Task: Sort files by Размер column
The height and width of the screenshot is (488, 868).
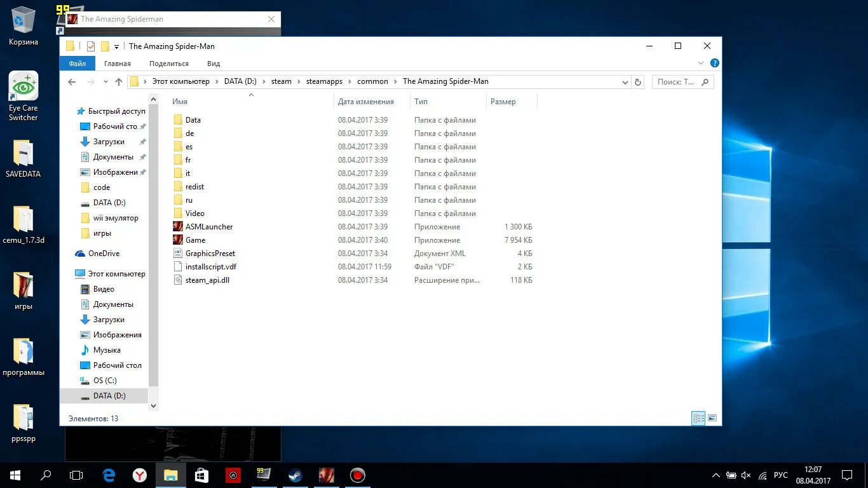Action: tap(503, 102)
